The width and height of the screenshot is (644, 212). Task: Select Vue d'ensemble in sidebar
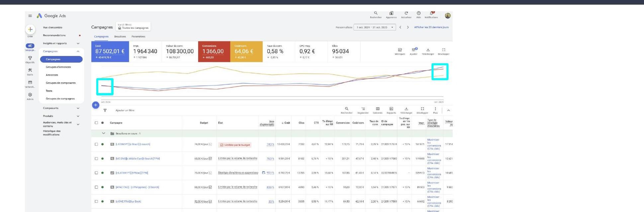53,27
